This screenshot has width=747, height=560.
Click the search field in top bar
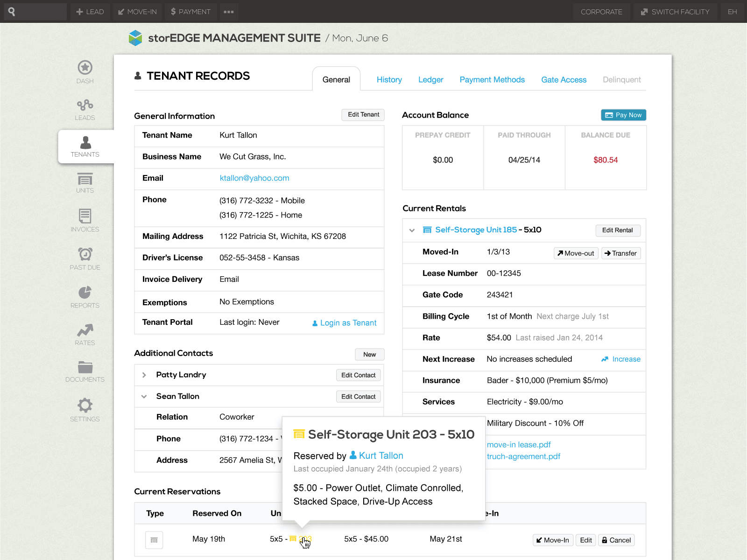click(35, 12)
